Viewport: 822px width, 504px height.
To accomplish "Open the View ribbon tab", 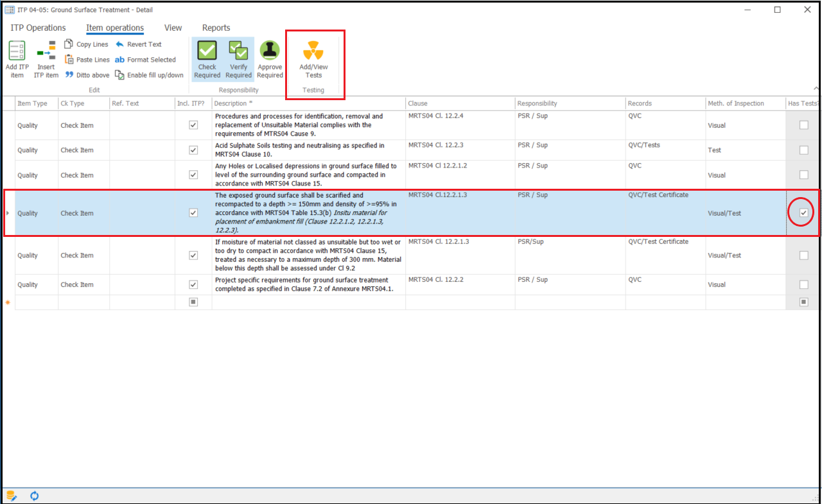I will 173,28.
